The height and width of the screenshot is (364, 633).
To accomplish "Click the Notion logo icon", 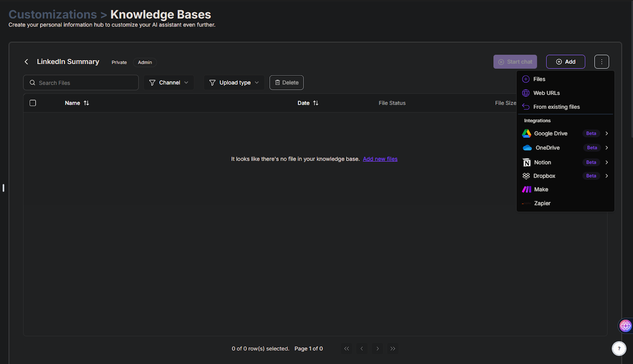I will (x=527, y=163).
